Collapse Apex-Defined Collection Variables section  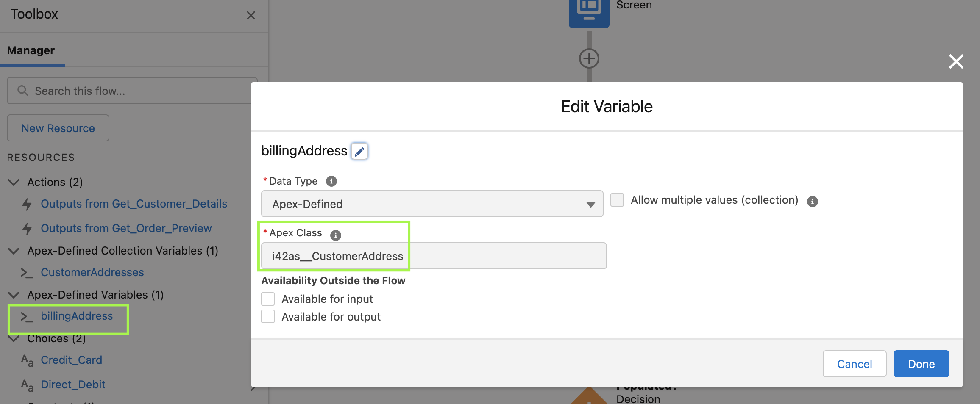click(14, 251)
